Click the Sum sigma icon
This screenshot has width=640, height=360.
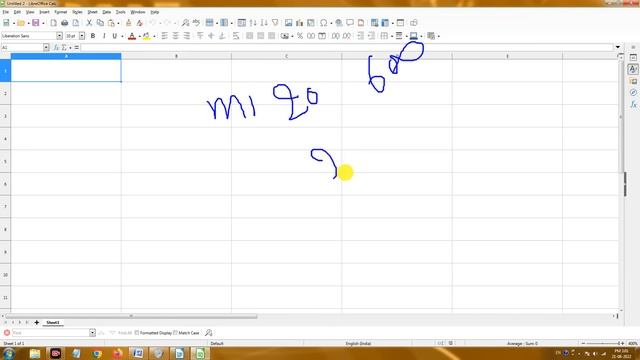pos(64,47)
